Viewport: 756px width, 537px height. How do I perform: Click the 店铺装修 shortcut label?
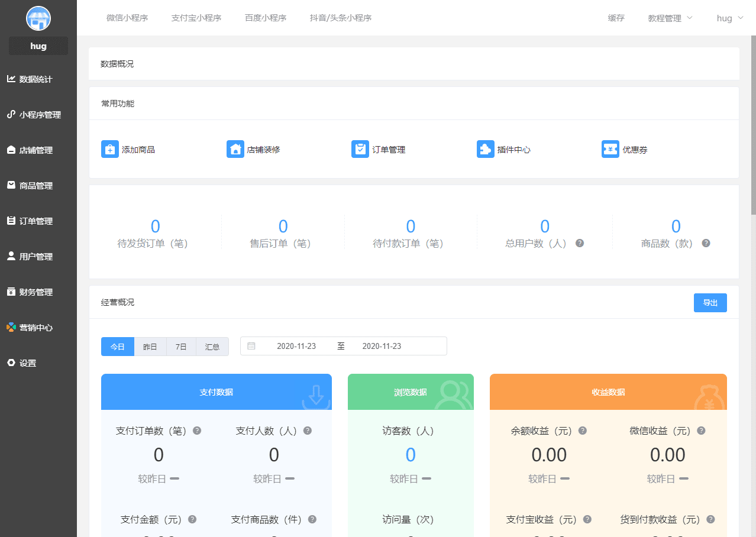coord(263,150)
